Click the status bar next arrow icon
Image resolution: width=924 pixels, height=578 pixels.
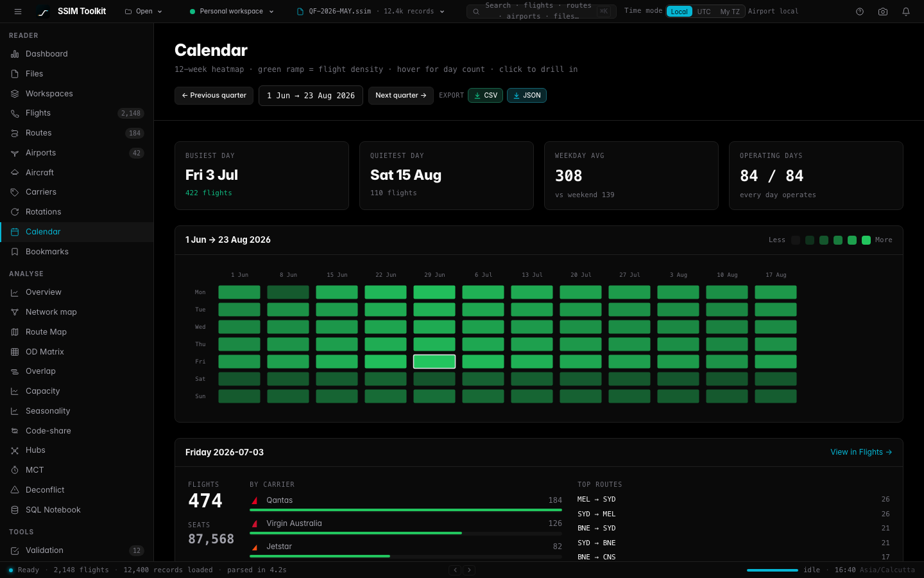click(x=469, y=570)
